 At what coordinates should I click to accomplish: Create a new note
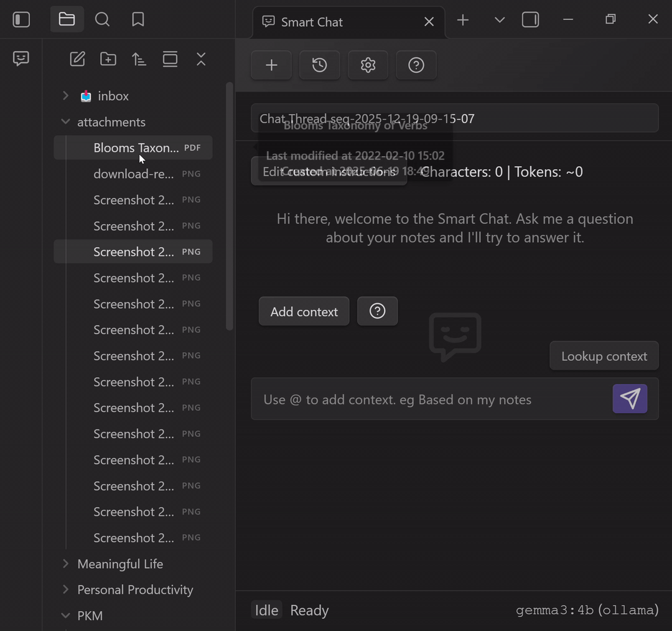point(77,59)
